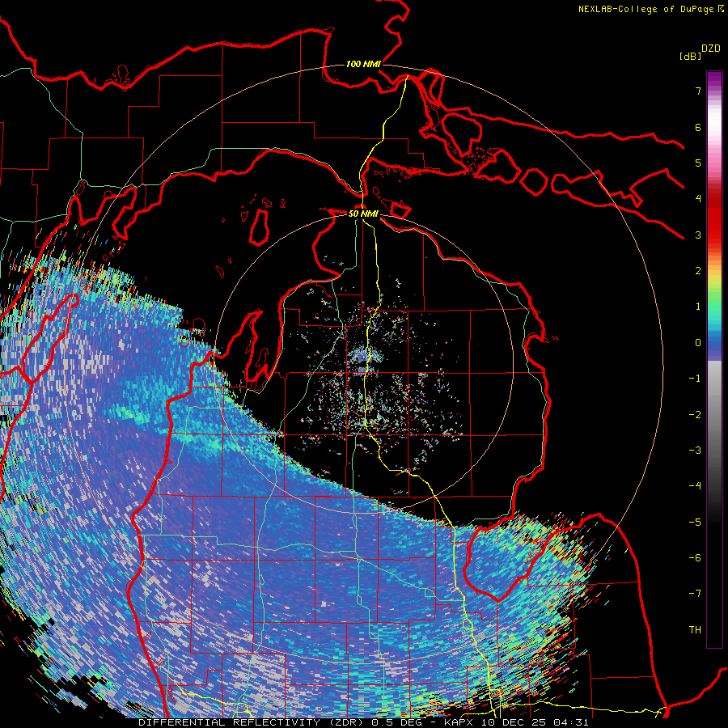Click the Differential Reflectivity product caption
The width and height of the screenshot is (728, 728).
[363, 723]
